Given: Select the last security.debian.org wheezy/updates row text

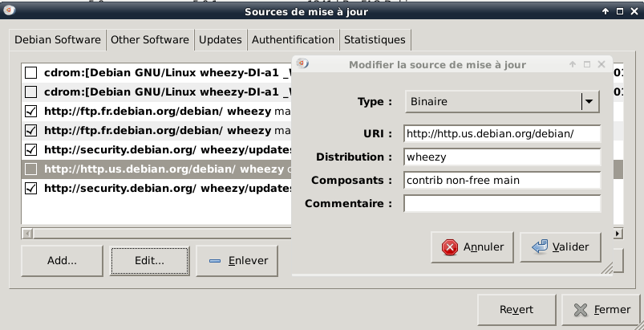Looking at the screenshot, I should 168,188.
